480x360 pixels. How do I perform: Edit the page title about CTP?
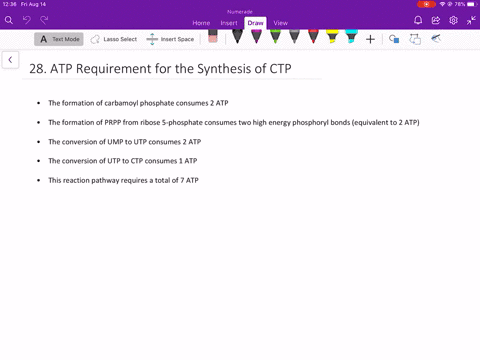(160, 69)
